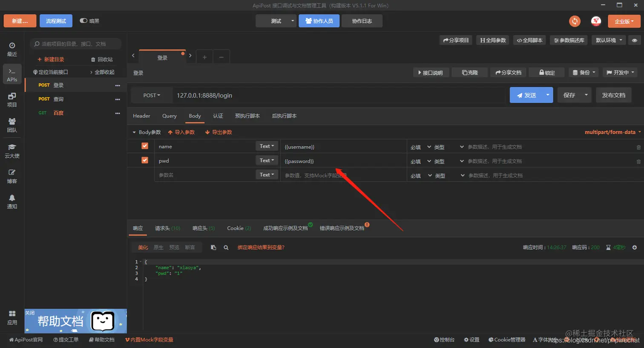Open the 通知 (notifications) bell
644x348 pixels.
tap(12, 202)
